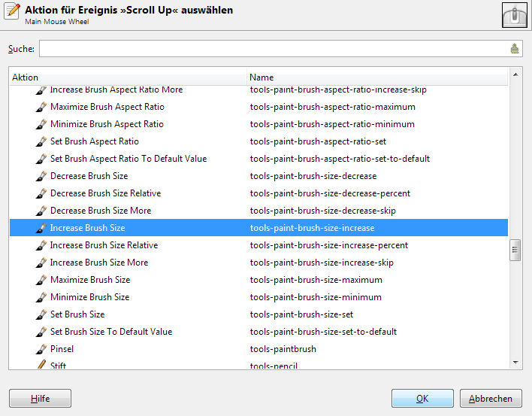Click the Pinsel paintbrush tool icon

point(41,349)
